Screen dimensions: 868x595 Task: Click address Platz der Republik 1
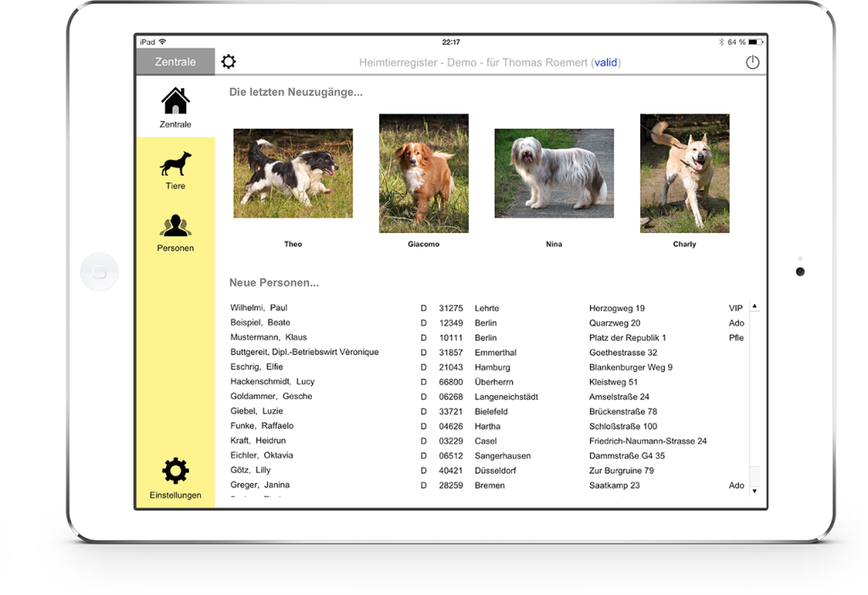coord(627,337)
